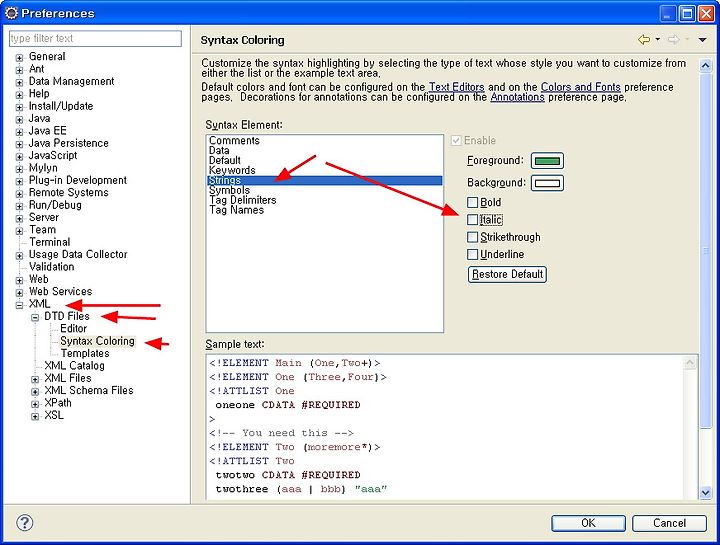Enable the Italic checkbox
Viewport: 720px width, 545px height.
472,220
